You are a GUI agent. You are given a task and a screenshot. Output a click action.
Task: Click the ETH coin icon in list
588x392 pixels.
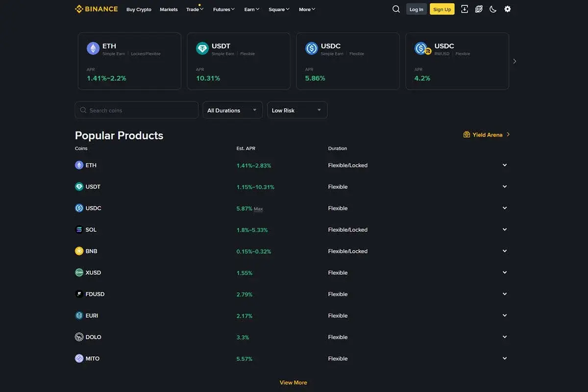(x=79, y=165)
